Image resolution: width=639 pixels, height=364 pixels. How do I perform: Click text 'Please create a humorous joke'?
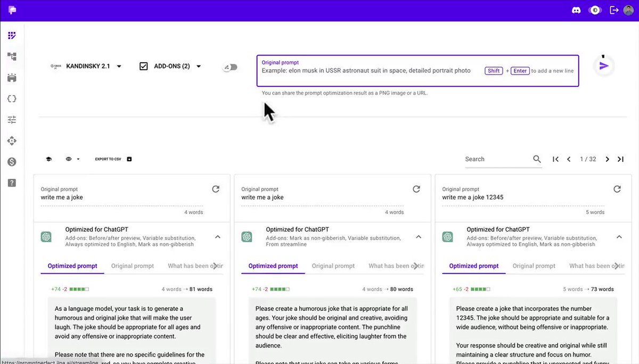(x=332, y=327)
